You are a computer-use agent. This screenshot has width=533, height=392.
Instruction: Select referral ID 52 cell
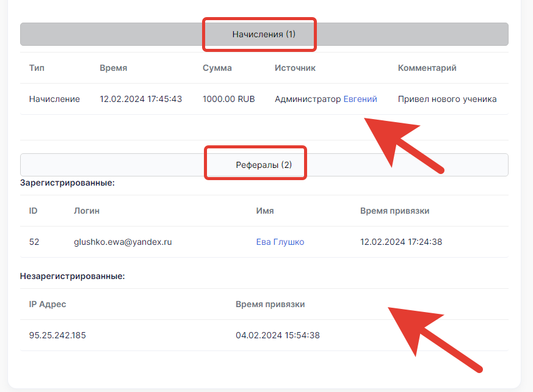34,242
